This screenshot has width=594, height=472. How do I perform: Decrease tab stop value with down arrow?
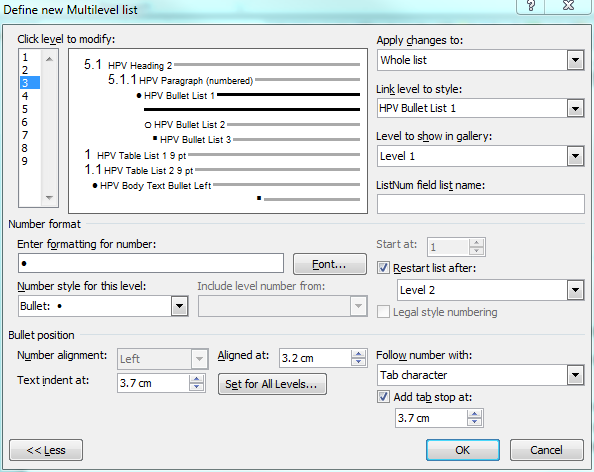(474, 422)
